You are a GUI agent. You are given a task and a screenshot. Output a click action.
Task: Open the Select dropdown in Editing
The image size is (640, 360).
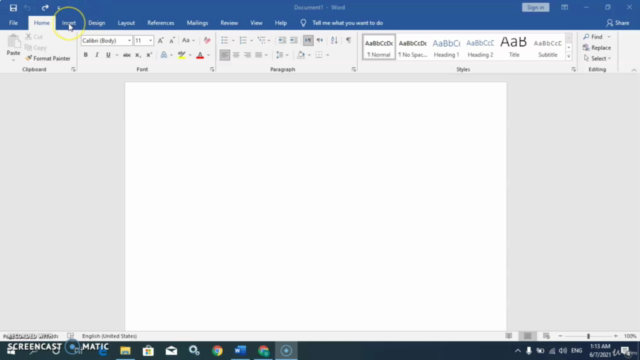point(598,58)
